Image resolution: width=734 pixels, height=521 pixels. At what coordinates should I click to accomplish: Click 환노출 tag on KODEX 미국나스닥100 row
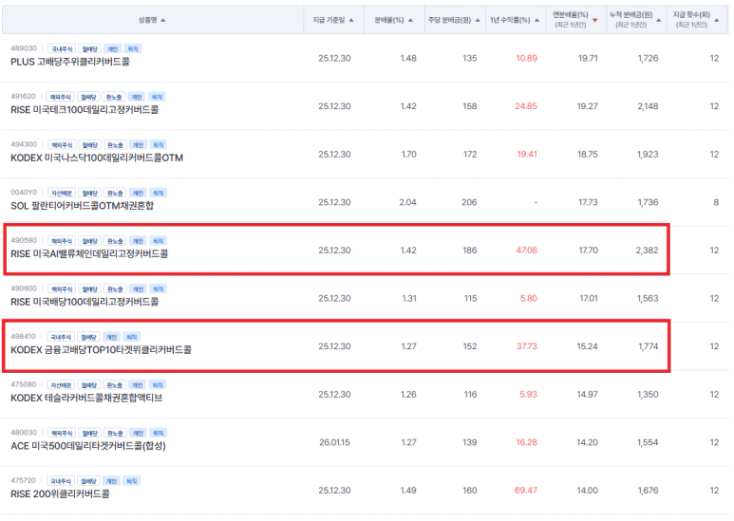115,145
